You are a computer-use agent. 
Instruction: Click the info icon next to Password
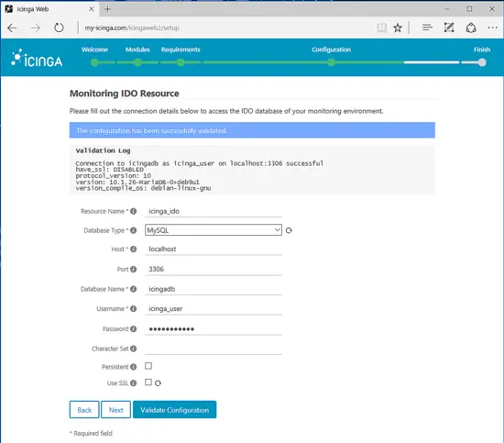click(x=134, y=328)
